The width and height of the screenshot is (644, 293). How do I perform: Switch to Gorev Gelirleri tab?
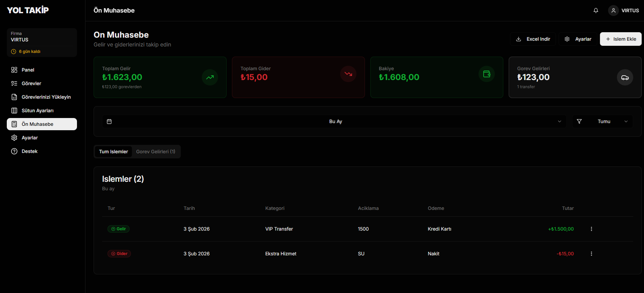pos(156,152)
